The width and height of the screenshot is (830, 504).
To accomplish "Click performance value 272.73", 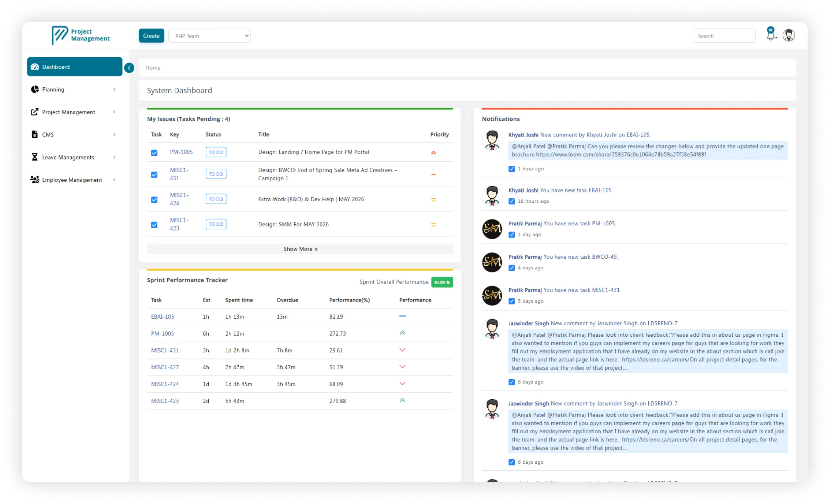I will pyautogui.click(x=337, y=333).
